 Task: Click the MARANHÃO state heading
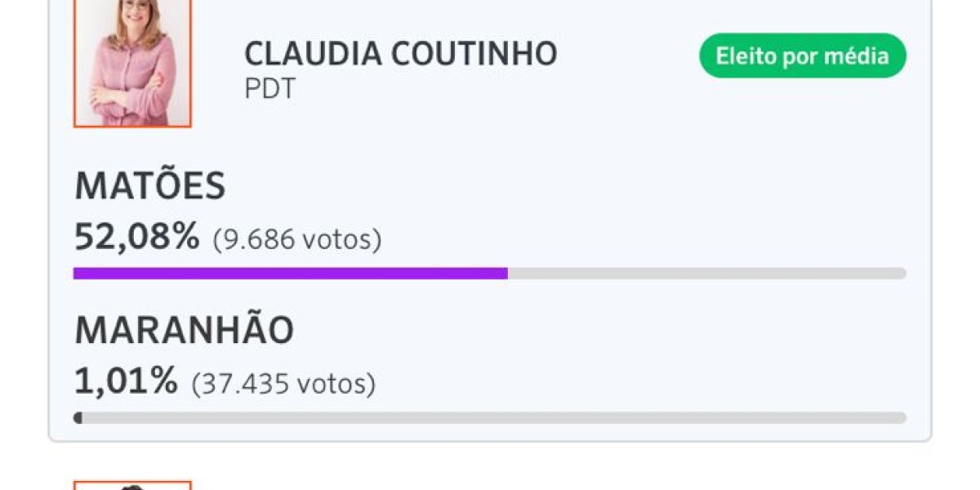pyautogui.click(x=184, y=330)
